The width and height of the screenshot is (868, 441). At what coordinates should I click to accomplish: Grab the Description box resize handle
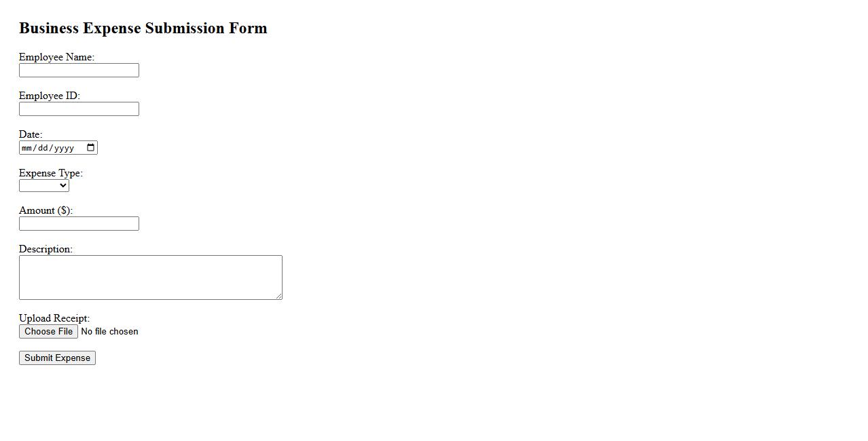(278, 296)
